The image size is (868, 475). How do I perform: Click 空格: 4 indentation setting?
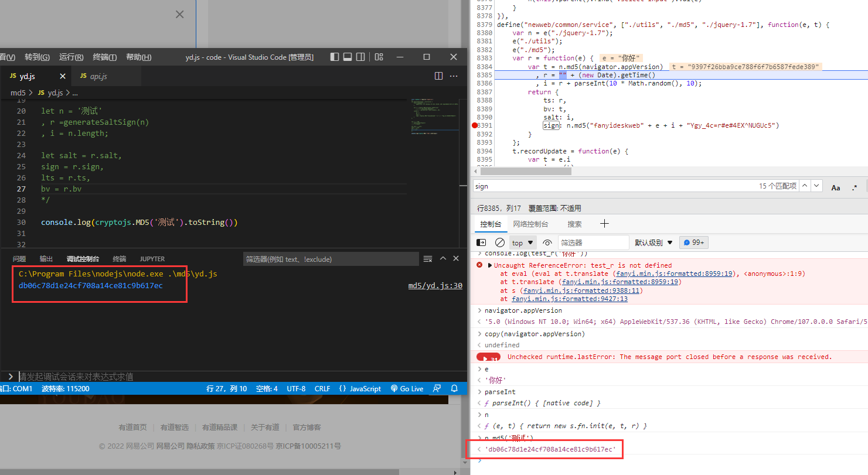tap(267, 388)
